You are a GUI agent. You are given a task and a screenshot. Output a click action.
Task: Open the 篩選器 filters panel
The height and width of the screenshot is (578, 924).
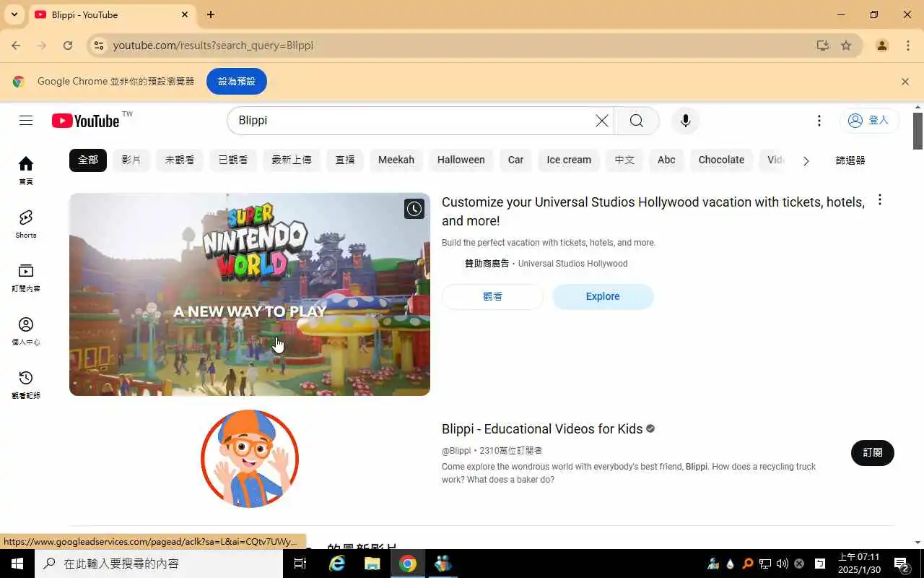pos(850,160)
